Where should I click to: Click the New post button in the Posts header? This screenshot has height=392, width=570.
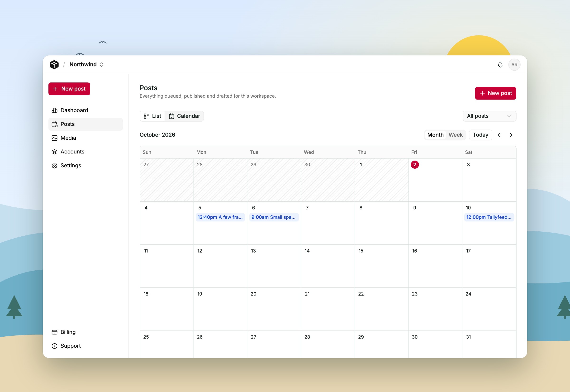click(x=495, y=93)
